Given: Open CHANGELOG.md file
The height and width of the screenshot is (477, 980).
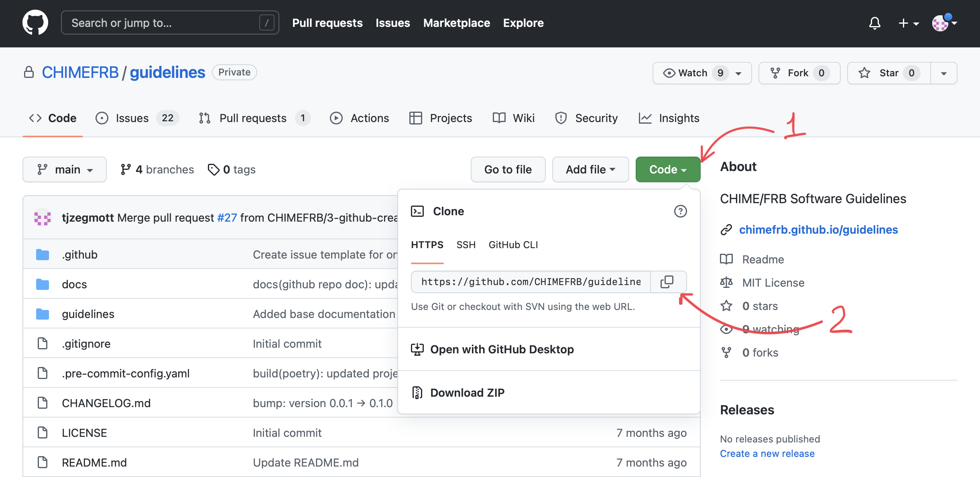Looking at the screenshot, I should 106,403.
